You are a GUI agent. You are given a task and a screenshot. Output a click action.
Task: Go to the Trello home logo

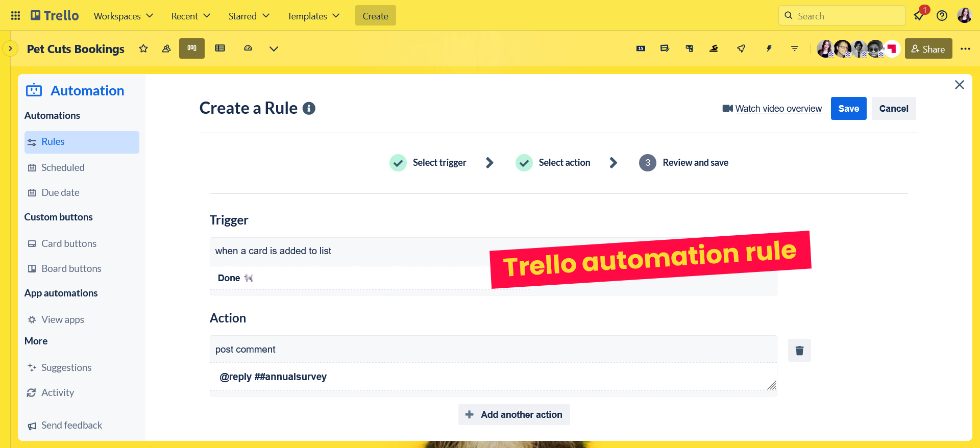55,16
